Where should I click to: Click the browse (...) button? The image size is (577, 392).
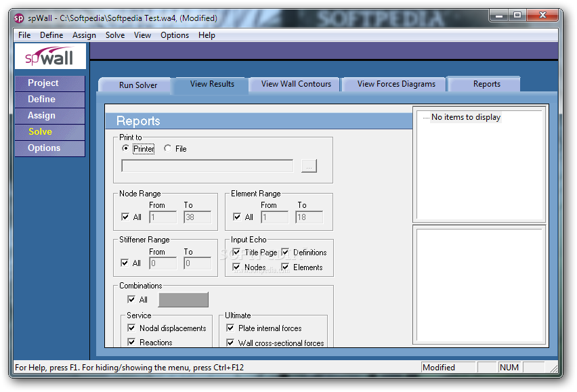click(x=309, y=166)
